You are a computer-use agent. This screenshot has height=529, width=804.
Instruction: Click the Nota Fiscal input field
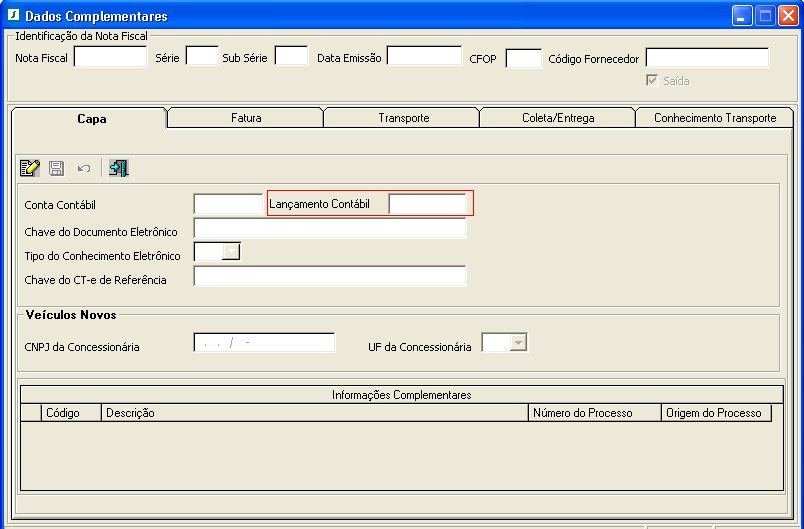coord(110,57)
